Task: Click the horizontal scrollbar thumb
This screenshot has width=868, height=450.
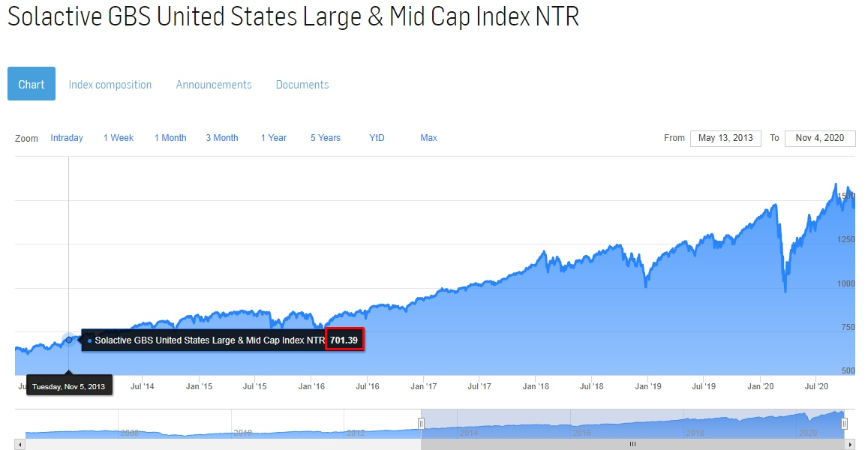Action: tap(632, 444)
